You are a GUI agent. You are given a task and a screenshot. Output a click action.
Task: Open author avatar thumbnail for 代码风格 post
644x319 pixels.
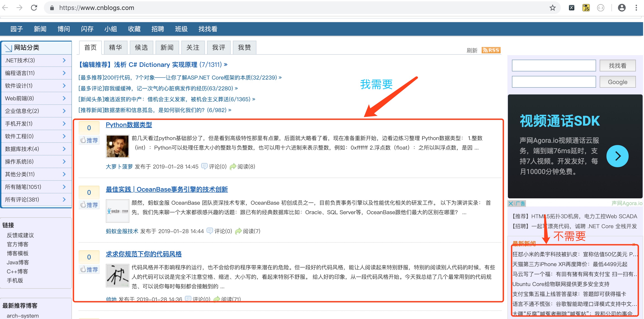[x=117, y=276]
